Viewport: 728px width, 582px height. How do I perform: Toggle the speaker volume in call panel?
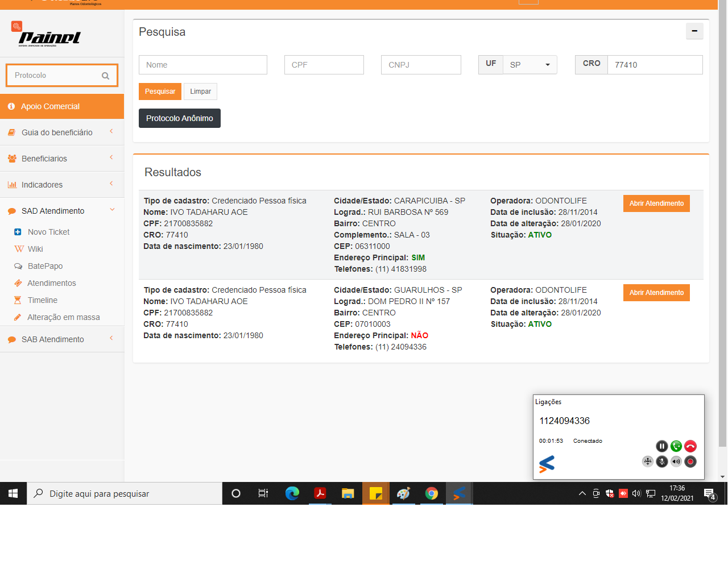(676, 462)
